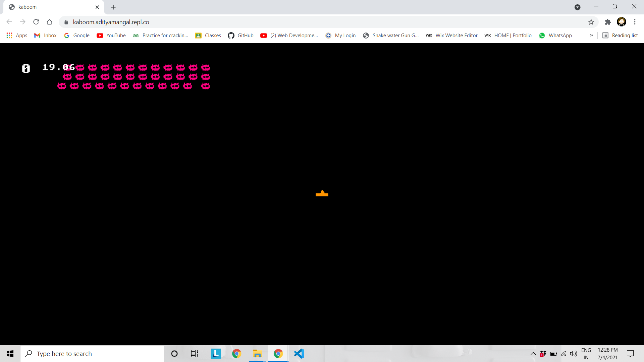This screenshot has height=362, width=644.
Task: Open the tab search dropdown arrow
Action: [x=577, y=7]
